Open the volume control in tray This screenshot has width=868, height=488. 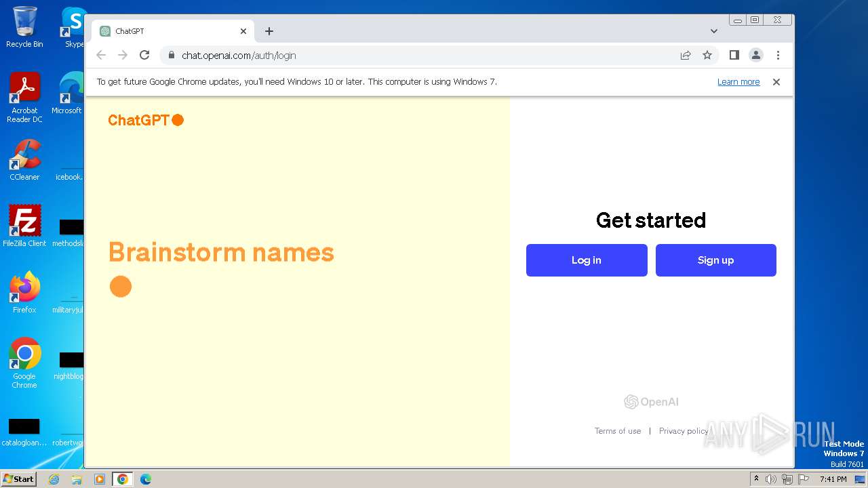pyautogui.click(x=771, y=479)
